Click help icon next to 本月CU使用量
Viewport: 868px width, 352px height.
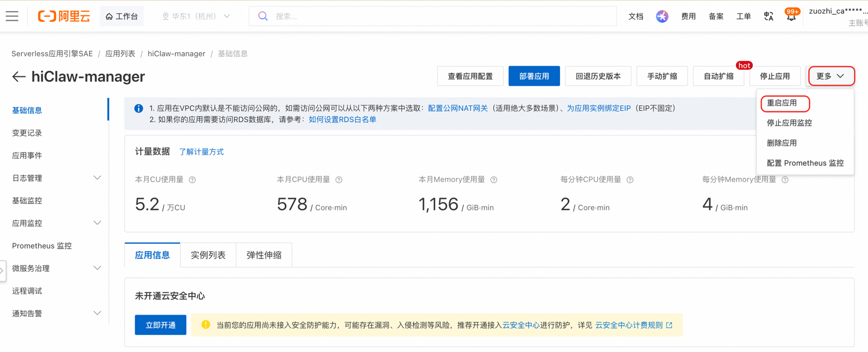[193, 180]
